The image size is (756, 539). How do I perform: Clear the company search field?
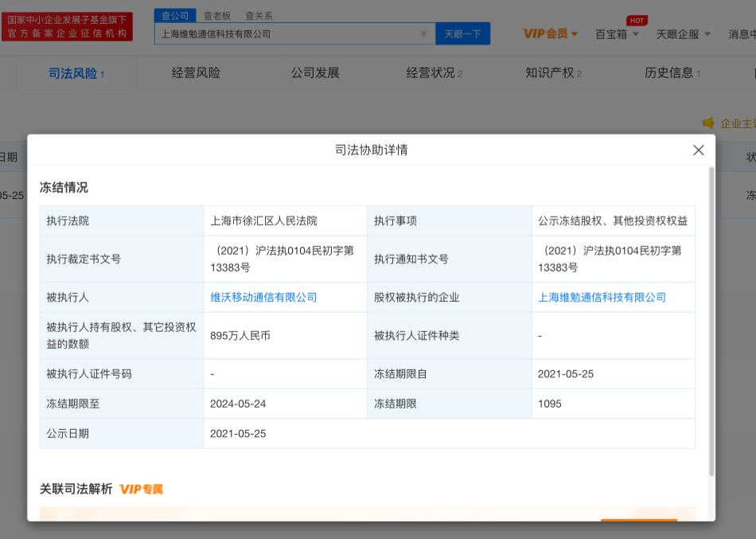point(424,33)
